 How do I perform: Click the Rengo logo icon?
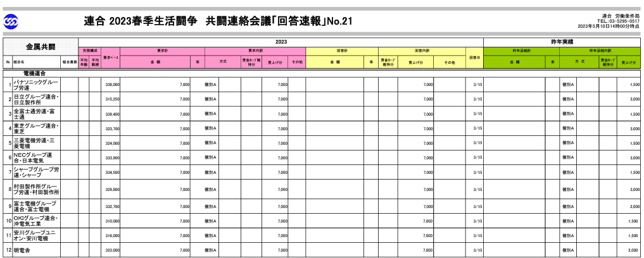pyautogui.click(x=10, y=21)
